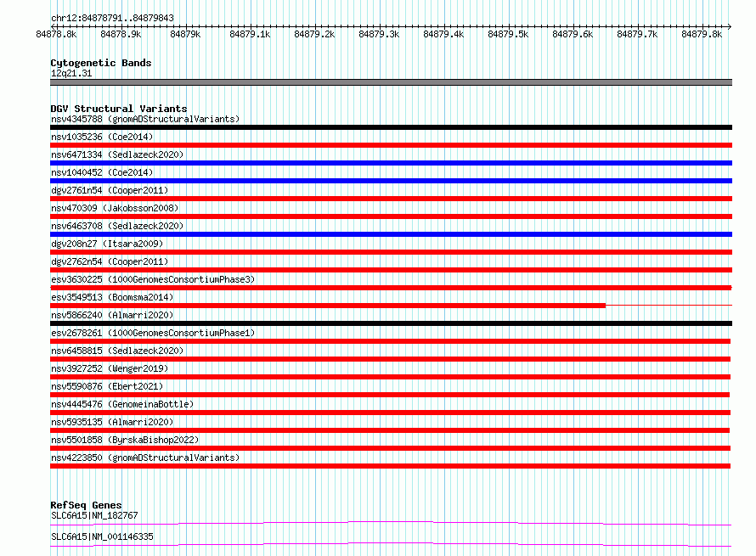Select gene SLC6A15|NM_001146335 label
Screen dimensions: 756x556
click(x=102, y=536)
